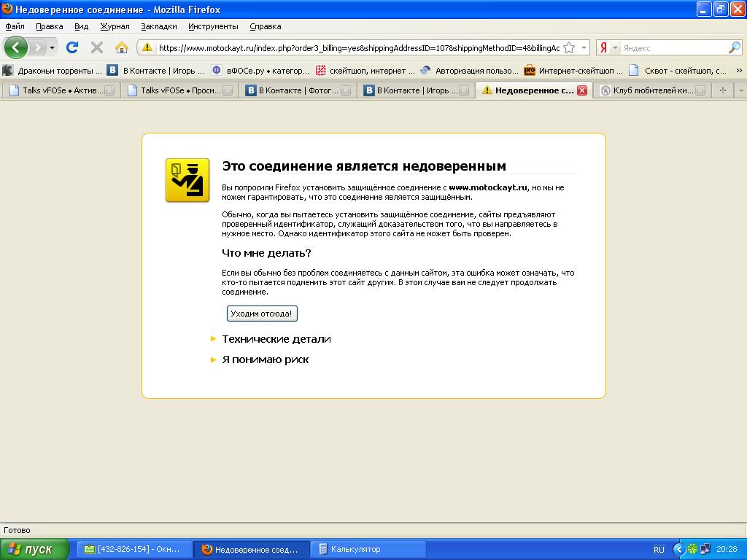Show the list of all tabs dropdown

coord(740,90)
